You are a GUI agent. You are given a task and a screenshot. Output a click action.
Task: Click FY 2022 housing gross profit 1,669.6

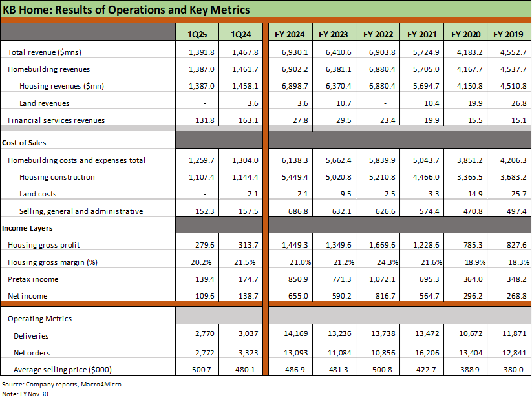click(382, 245)
